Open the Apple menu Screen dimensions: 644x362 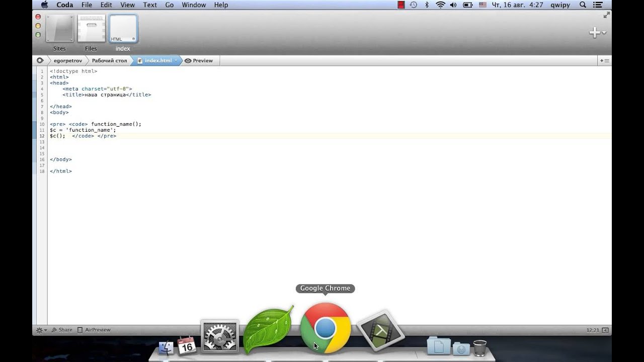[44, 5]
